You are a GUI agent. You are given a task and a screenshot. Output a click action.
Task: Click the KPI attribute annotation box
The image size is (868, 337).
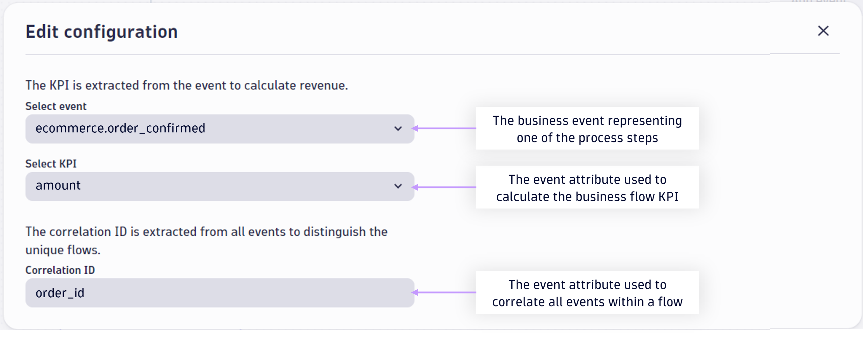coord(587,187)
